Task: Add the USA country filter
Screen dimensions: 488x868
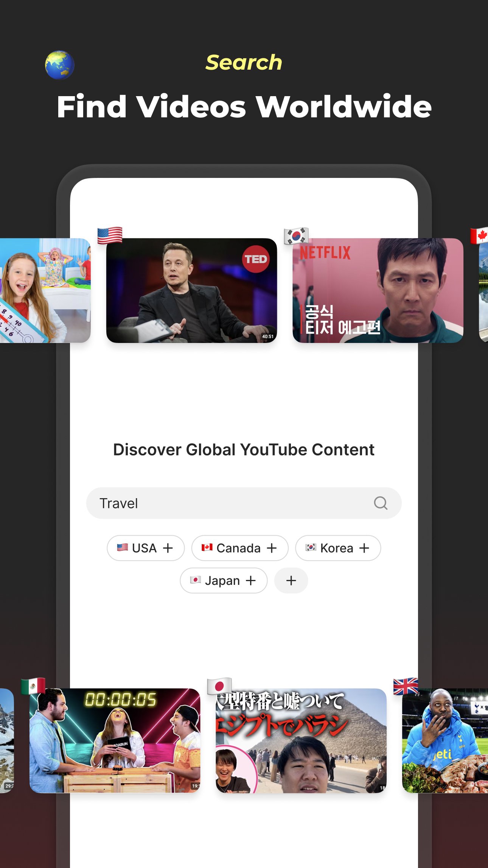Action: (146, 548)
